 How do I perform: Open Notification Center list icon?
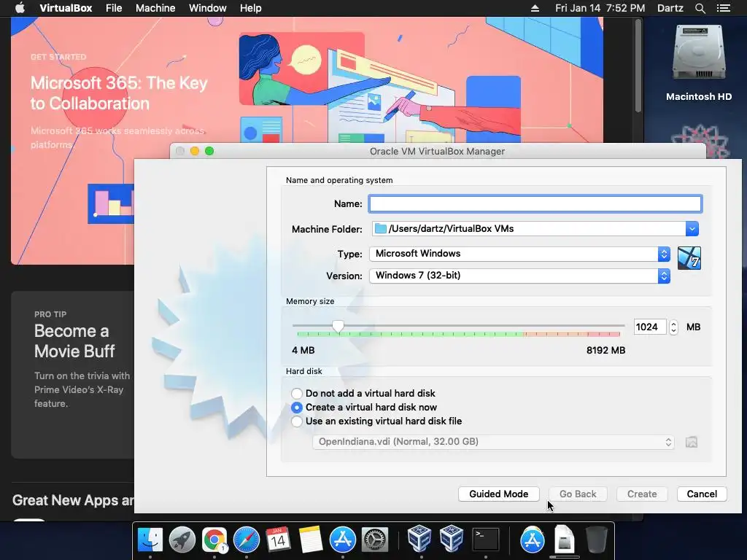(x=723, y=8)
